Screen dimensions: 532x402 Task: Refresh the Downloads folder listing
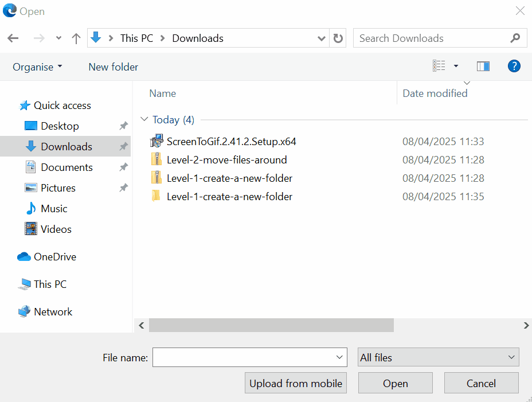click(338, 38)
